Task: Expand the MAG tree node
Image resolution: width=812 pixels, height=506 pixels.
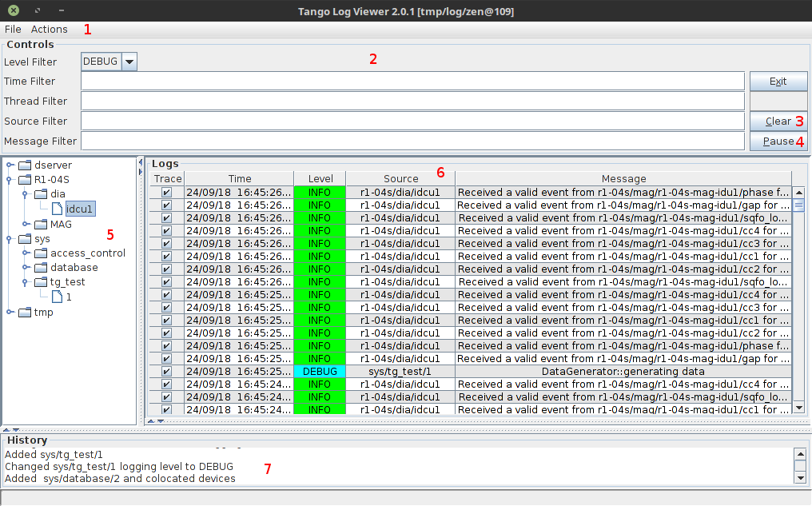Action: (x=26, y=225)
